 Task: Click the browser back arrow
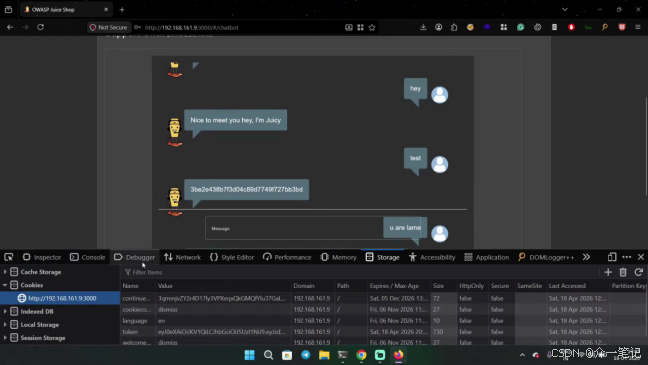10,27
